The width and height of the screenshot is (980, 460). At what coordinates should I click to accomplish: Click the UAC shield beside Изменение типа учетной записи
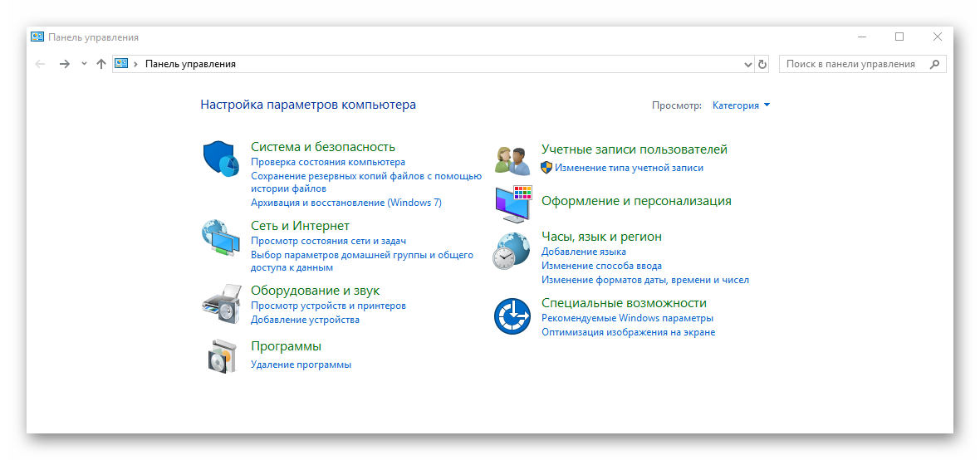(x=546, y=168)
